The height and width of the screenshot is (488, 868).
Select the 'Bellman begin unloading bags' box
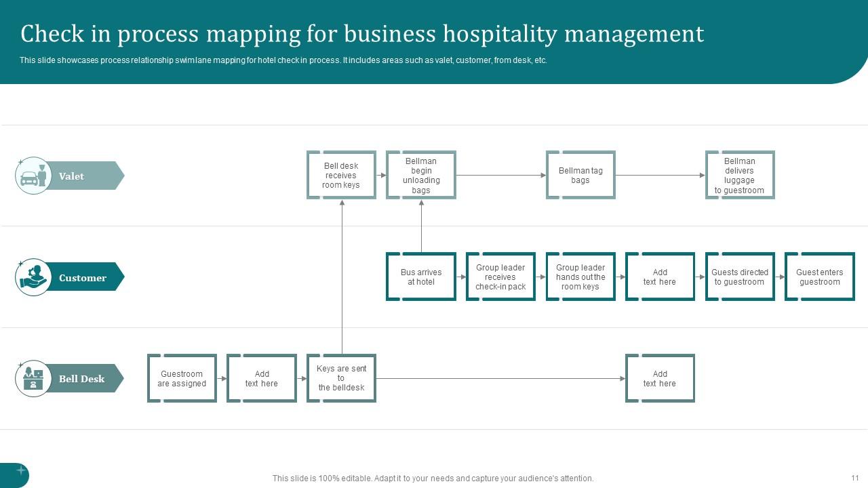pos(421,175)
